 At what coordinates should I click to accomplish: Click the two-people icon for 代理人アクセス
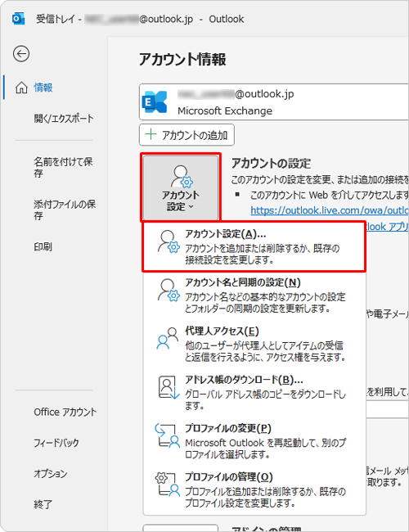[x=168, y=338]
